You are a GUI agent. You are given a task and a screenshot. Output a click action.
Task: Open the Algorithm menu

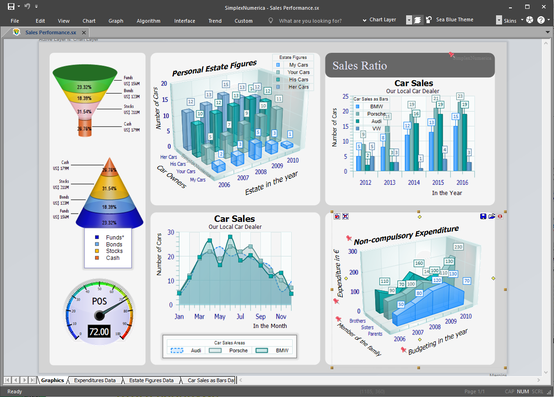pos(148,21)
